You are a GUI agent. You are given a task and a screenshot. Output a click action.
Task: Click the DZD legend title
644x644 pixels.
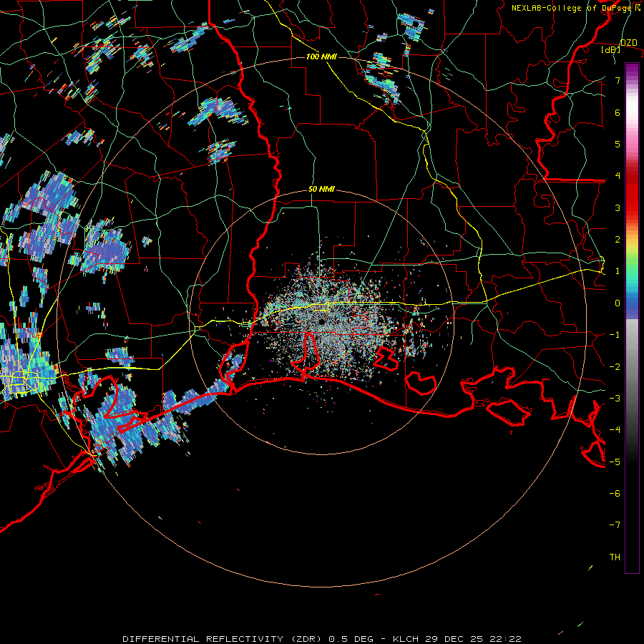[629, 43]
